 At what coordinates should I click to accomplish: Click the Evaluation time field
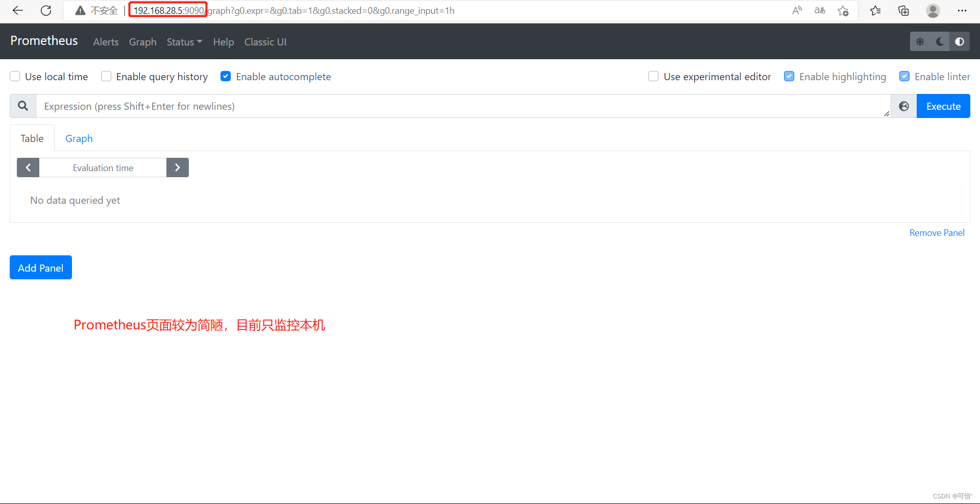coord(103,167)
